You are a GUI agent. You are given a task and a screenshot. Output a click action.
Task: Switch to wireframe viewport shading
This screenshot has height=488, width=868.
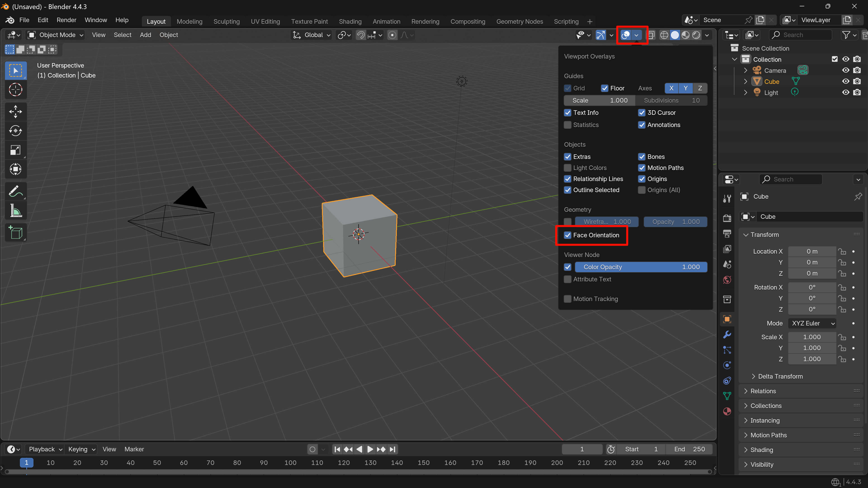point(664,35)
